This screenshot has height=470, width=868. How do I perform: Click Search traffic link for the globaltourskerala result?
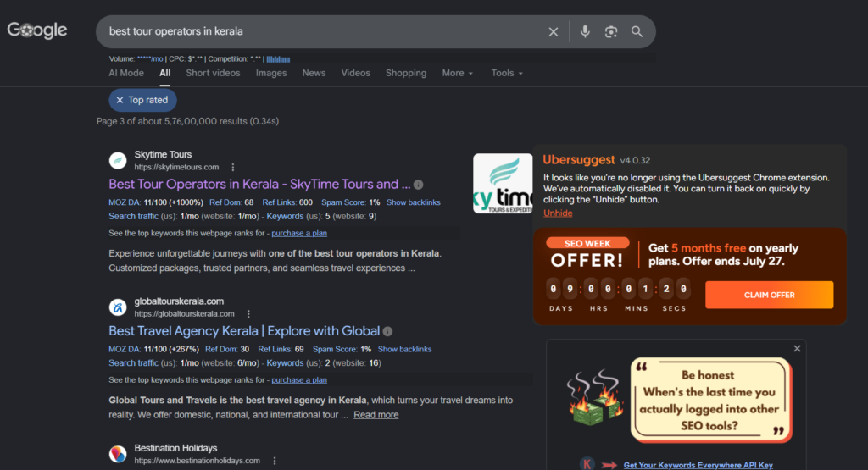click(133, 362)
